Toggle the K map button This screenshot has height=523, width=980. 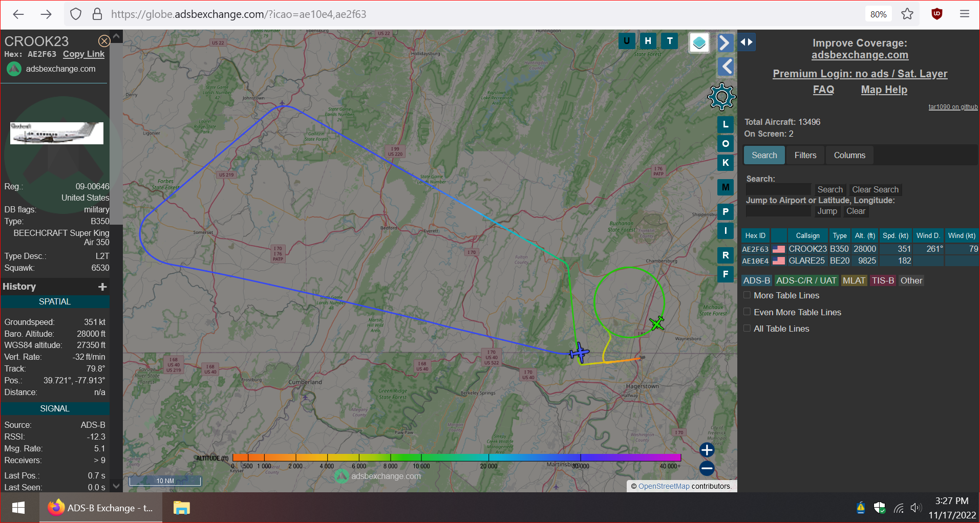(726, 163)
